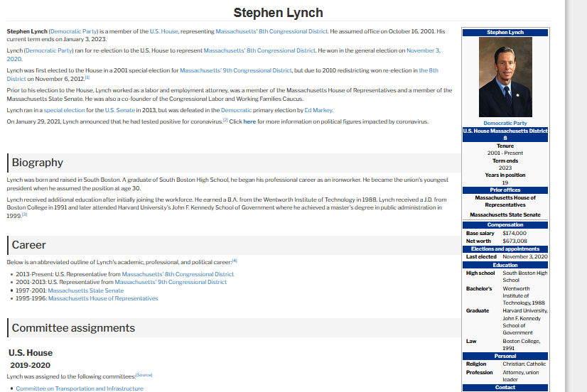
Task: Click the 2019-2020 subheading
Action: click(x=31, y=366)
